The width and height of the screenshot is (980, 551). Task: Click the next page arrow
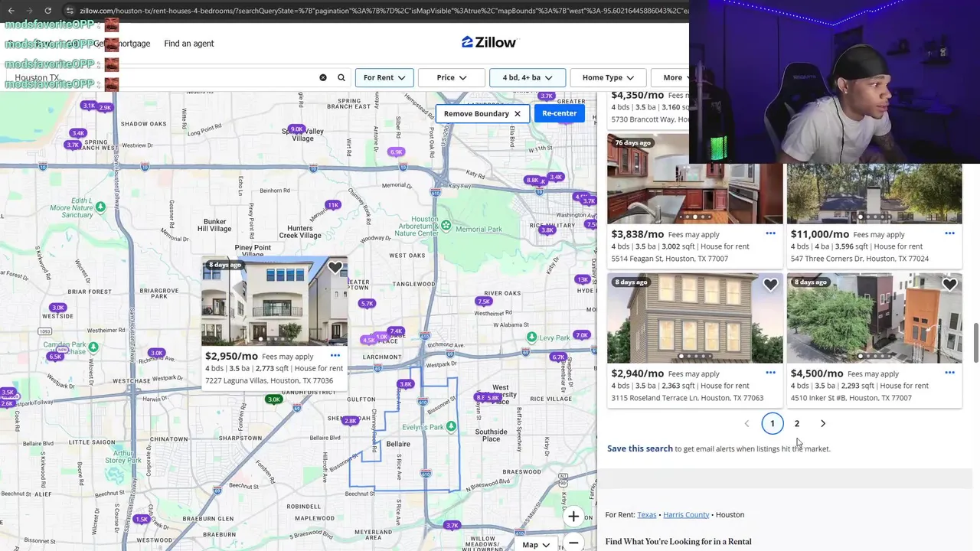click(x=823, y=423)
